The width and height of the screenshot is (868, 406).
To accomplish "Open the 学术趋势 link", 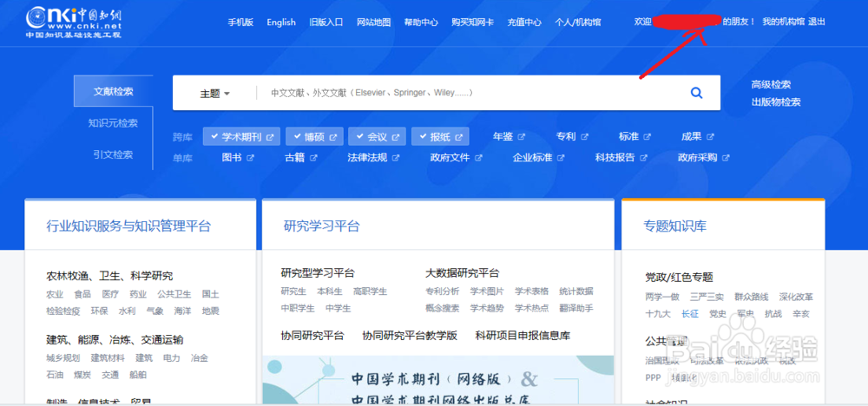I will 487,308.
